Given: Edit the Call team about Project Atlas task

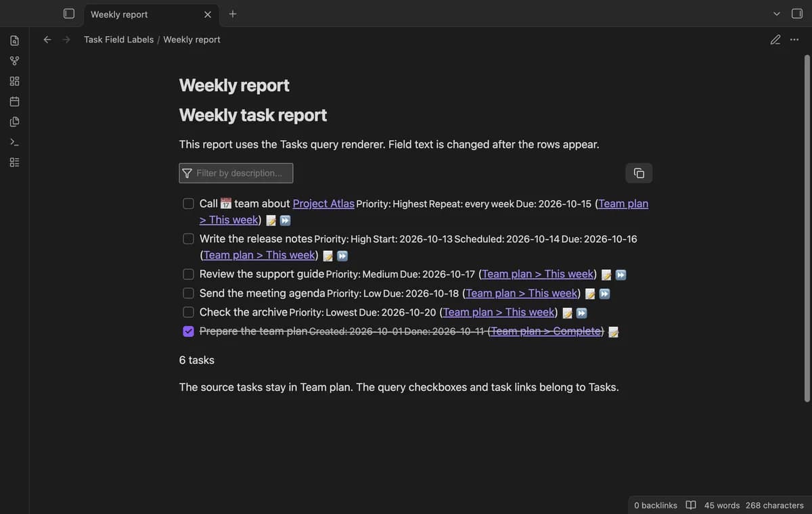Looking at the screenshot, I should pos(271,220).
